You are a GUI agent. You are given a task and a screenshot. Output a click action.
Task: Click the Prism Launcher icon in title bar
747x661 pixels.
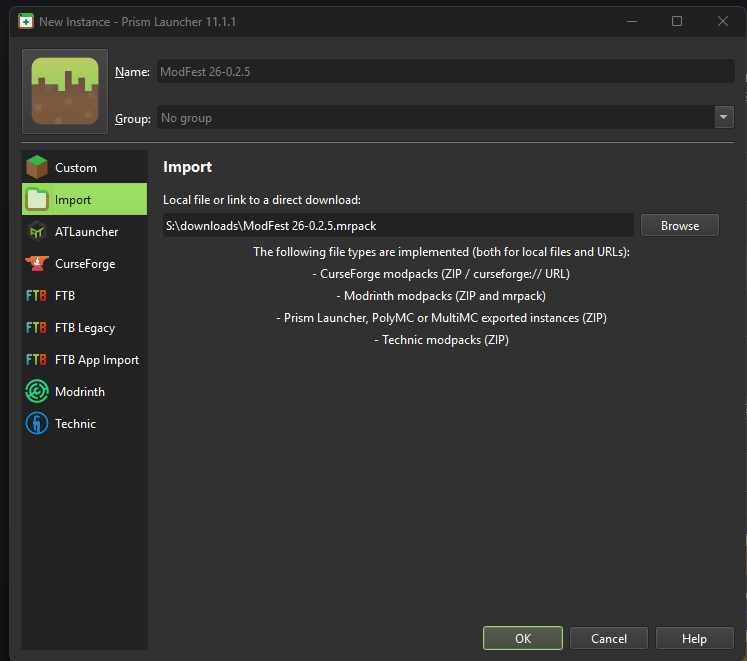click(26, 21)
